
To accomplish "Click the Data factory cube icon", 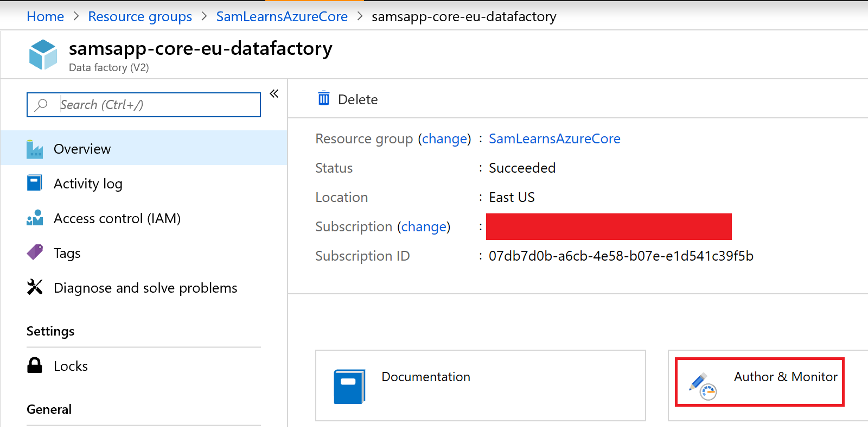I will [x=43, y=54].
